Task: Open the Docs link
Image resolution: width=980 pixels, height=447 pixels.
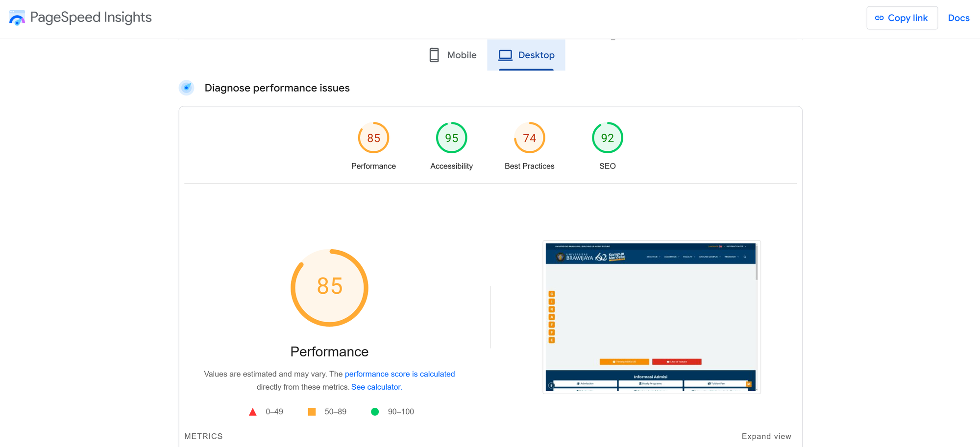Action: click(x=958, y=18)
